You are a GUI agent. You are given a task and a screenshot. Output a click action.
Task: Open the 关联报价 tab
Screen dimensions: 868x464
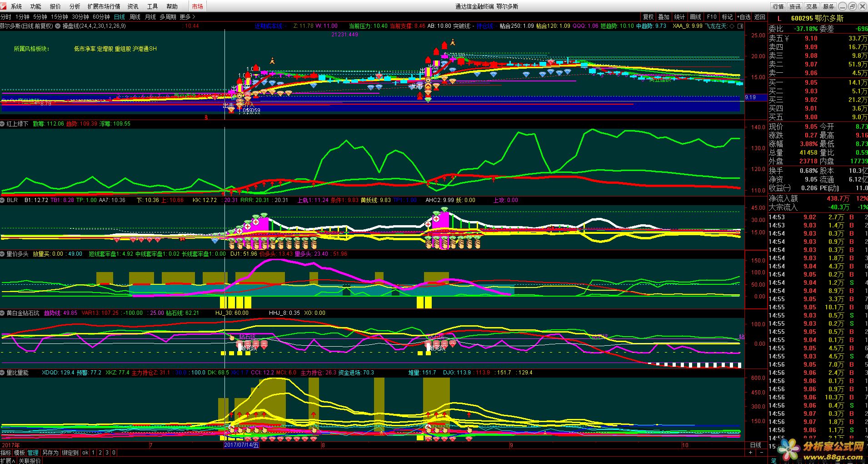(x=30, y=460)
